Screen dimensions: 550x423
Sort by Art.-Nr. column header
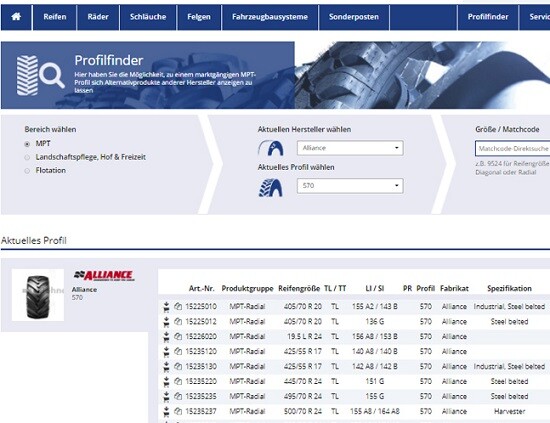click(x=201, y=289)
